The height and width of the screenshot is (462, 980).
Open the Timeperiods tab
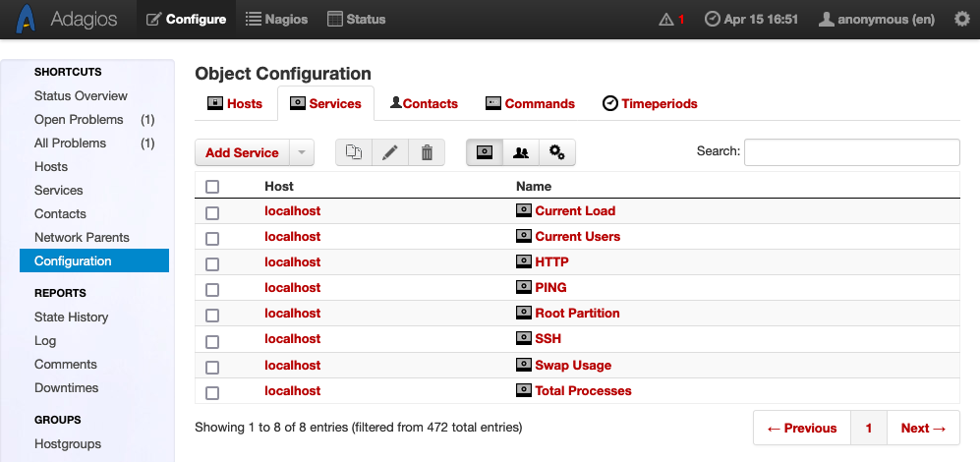coord(650,103)
